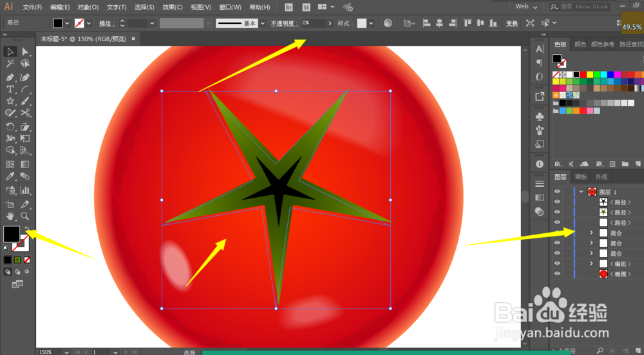Select the Eyedropper tool

pyautogui.click(x=10, y=177)
